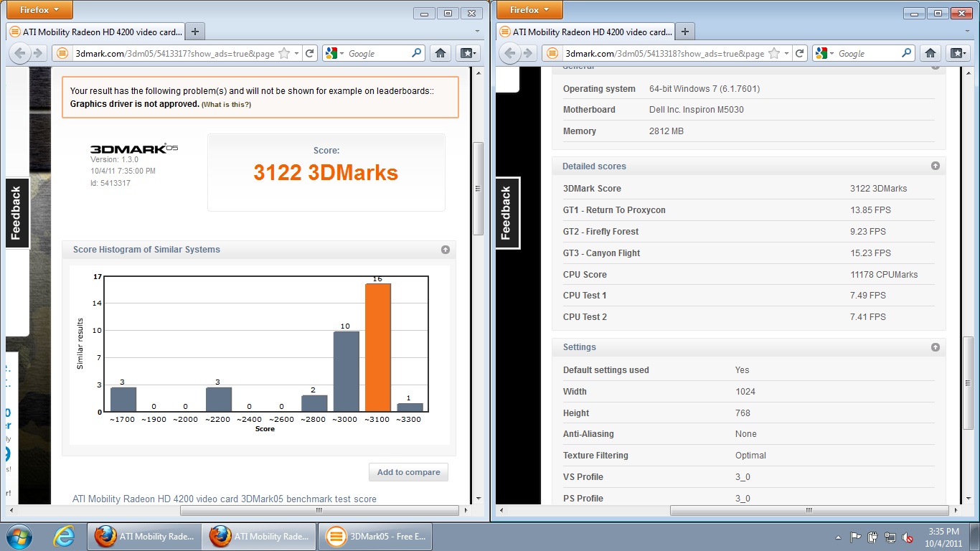Go forward in left Firefox window

[38, 53]
